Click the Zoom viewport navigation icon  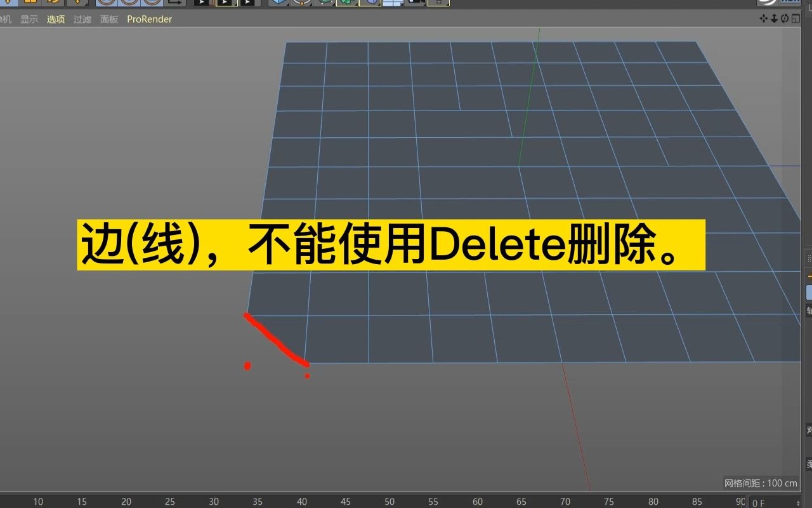[775, 18]
